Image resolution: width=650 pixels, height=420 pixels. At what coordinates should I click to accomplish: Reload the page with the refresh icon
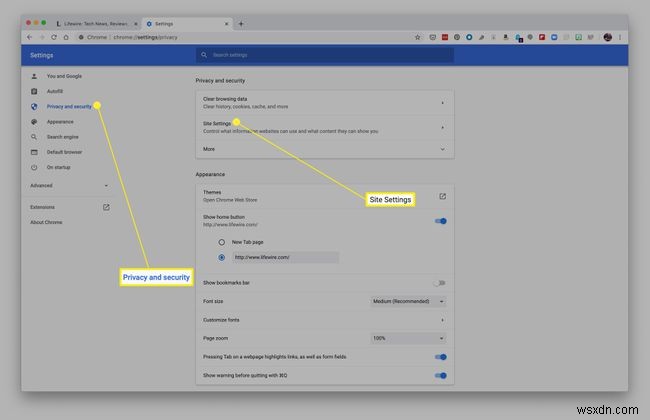[54, 37]
